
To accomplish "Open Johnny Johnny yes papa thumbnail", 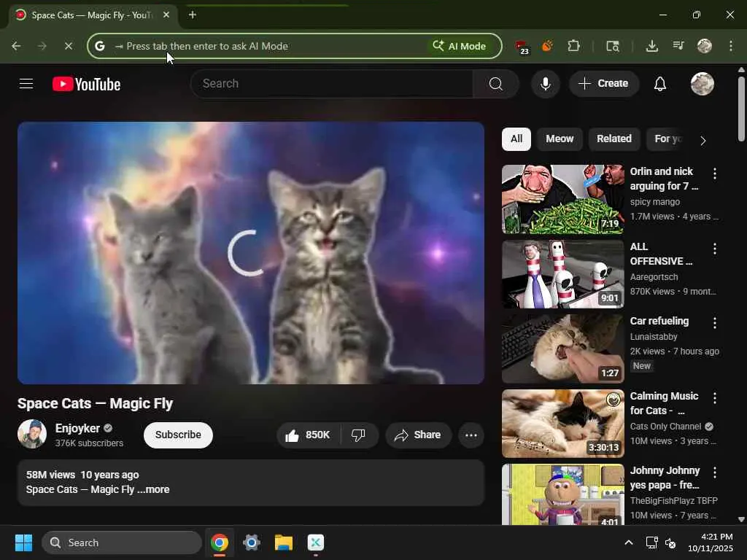I will click(562, 494).
